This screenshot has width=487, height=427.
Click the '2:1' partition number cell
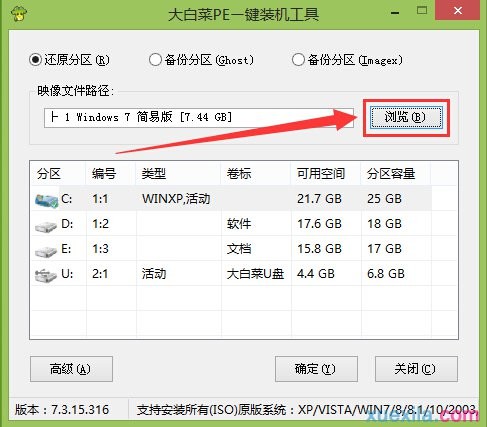[x=100, y=274]
